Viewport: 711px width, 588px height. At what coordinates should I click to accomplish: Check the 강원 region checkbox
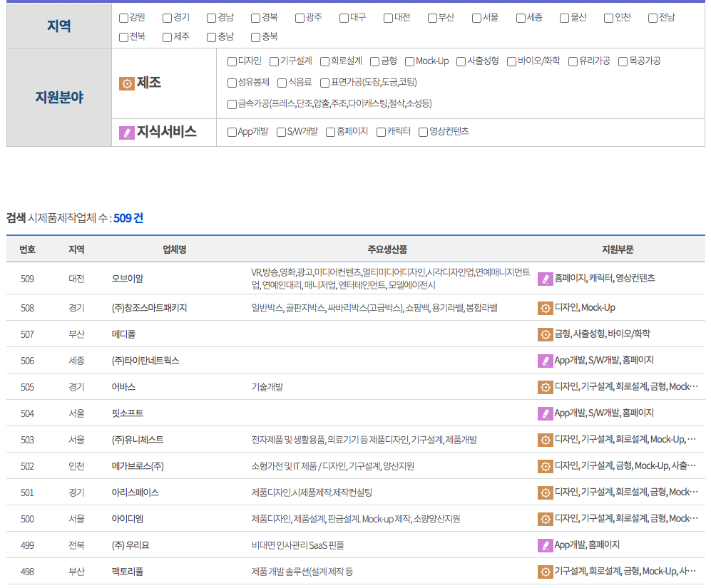coord(123,18)
